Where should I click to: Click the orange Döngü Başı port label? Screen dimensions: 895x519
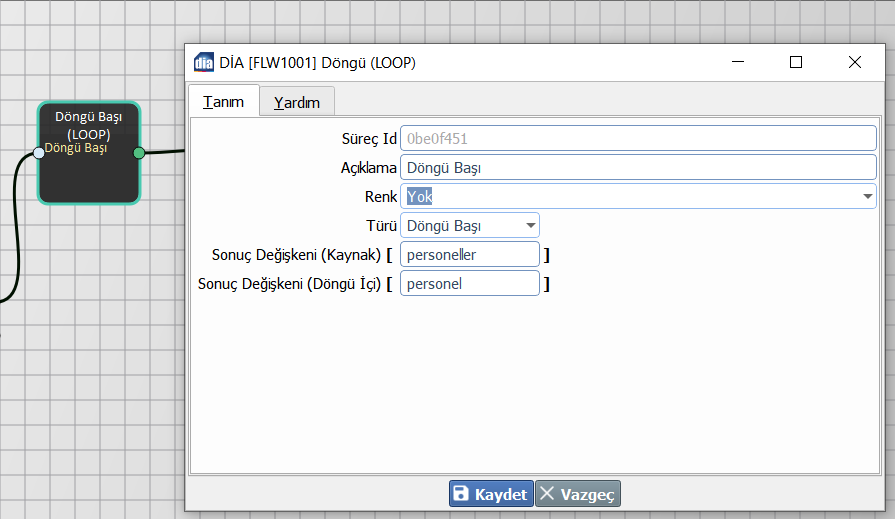[x=76, y=149]
